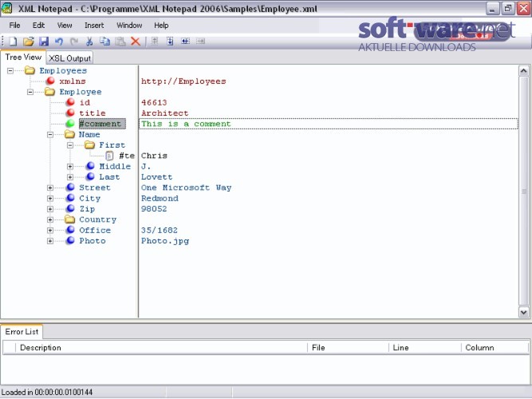Screen dimensions: 532x399
Task: Click the red ball beside id
Action: click(70, 102)
